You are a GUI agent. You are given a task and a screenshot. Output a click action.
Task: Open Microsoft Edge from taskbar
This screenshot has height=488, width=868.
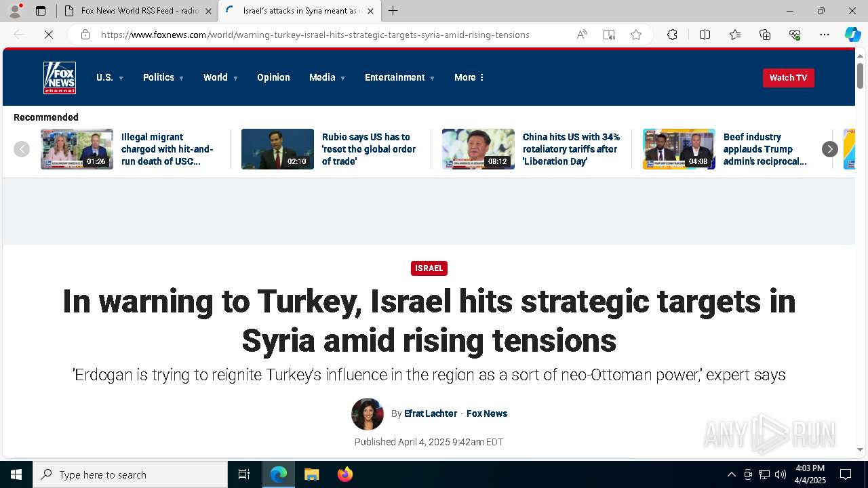point(279,474)
